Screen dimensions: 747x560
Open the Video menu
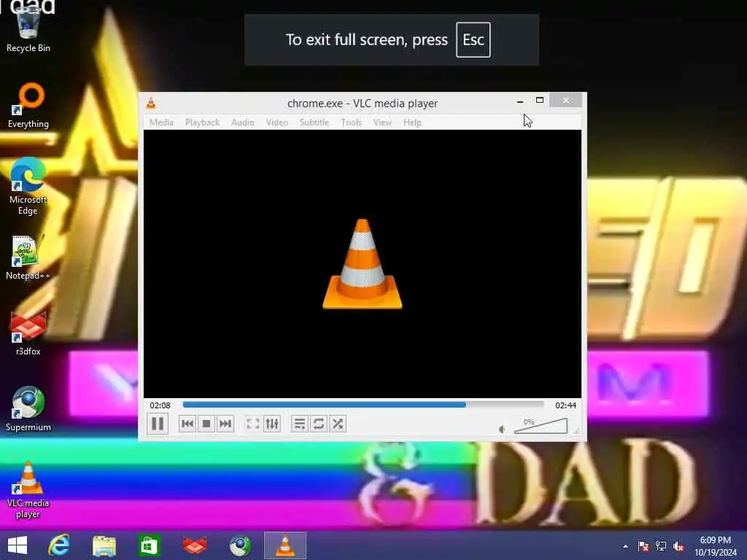point(276,122)
